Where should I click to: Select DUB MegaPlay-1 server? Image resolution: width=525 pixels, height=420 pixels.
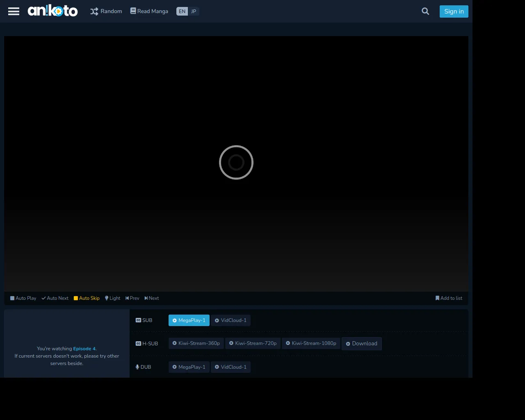click(x=189, y=367)
